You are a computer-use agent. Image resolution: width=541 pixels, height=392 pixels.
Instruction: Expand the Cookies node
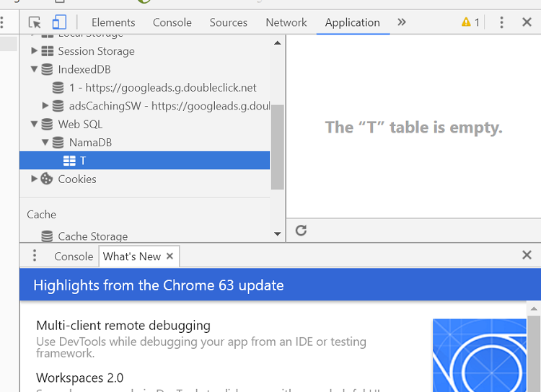pyautogui.click(x=34, y=179)
